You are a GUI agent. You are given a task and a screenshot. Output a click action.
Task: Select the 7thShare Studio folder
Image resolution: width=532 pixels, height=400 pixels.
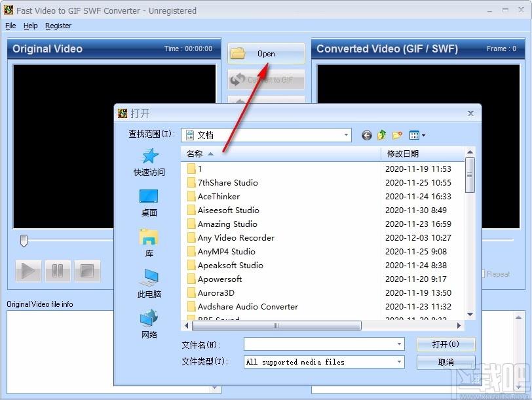coord(223,183)
